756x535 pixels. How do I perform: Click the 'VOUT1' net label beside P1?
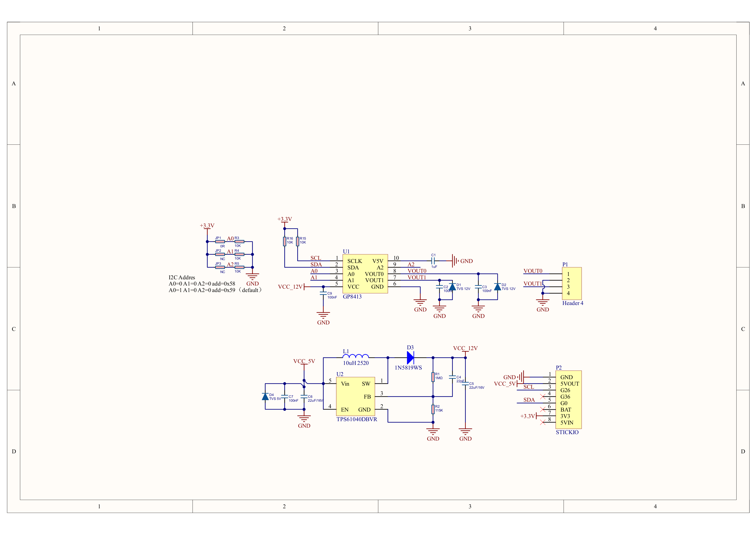pos(533,284)
